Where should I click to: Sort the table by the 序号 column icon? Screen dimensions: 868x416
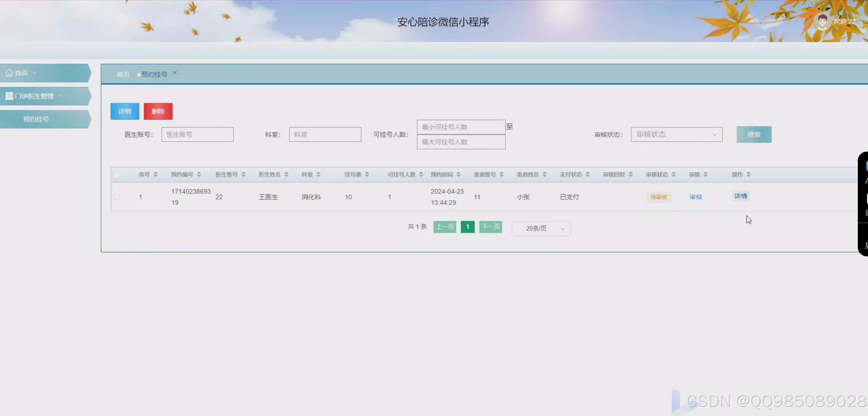(x=155, y=174)
